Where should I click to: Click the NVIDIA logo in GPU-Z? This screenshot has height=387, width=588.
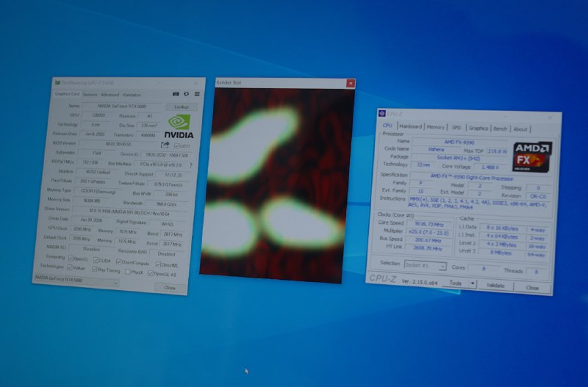click(x=180, y=127)
